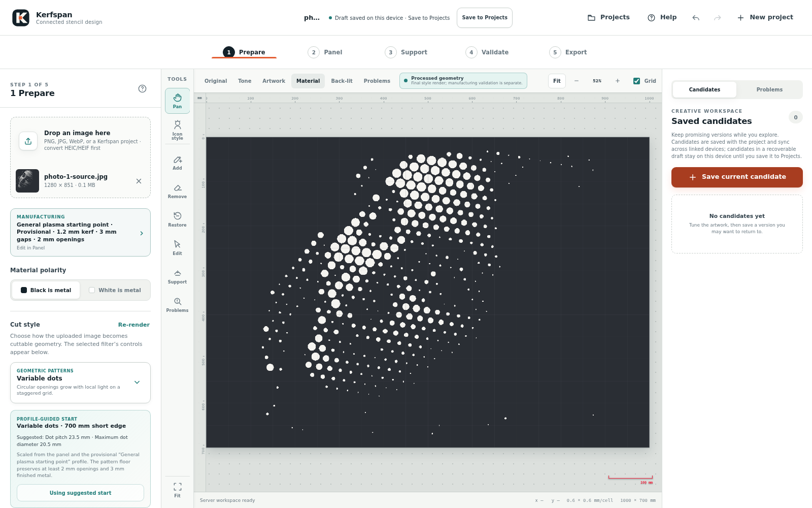Open the Projects menu

(x=608, y=17)
